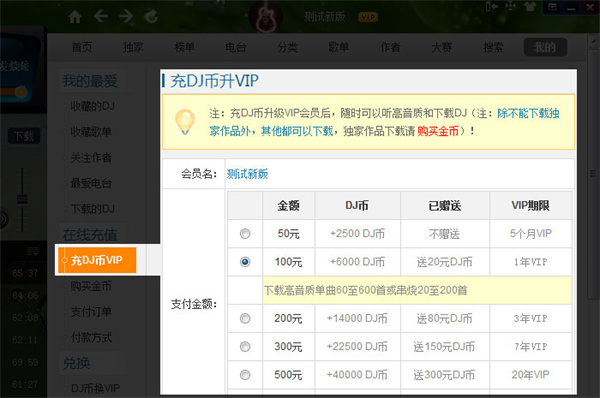Open the 我的 tab

pos(545,47)
